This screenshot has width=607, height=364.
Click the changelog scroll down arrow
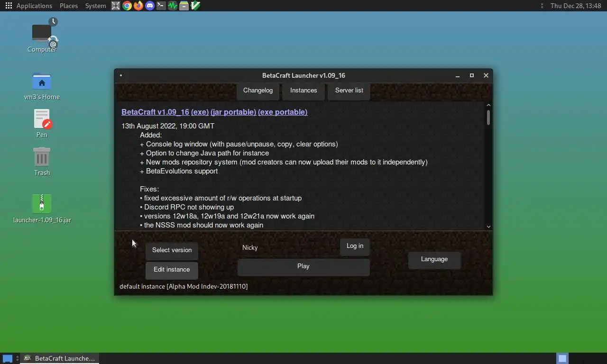[x=488, y=227]
